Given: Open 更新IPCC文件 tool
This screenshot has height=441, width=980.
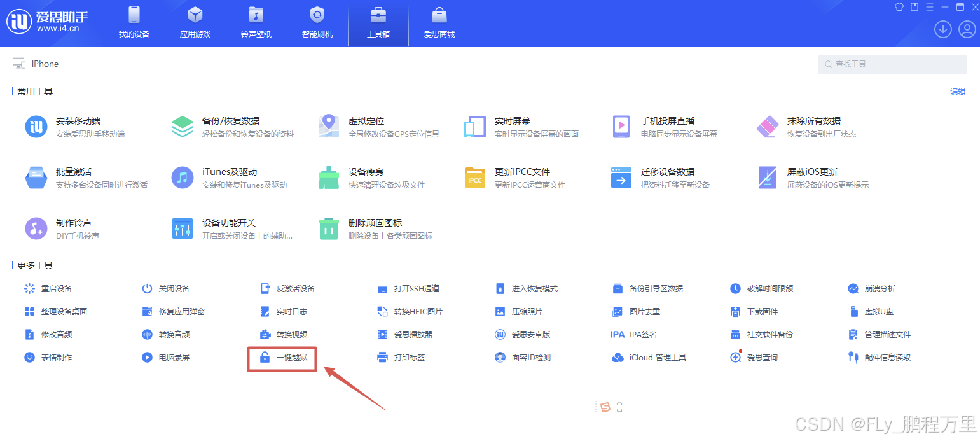Looking at the screenshot, I should 514,178.
